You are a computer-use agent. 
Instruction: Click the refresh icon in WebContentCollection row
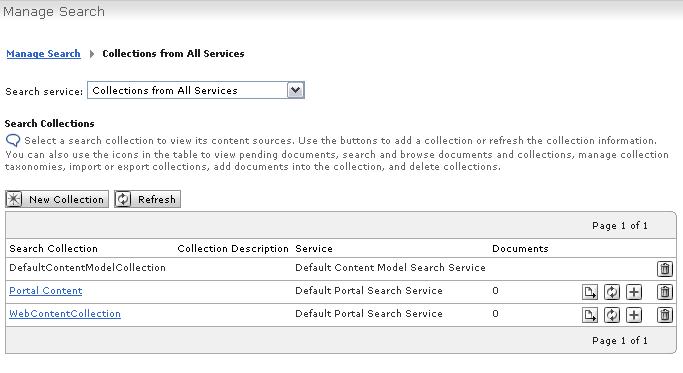[x=612, y=315]
